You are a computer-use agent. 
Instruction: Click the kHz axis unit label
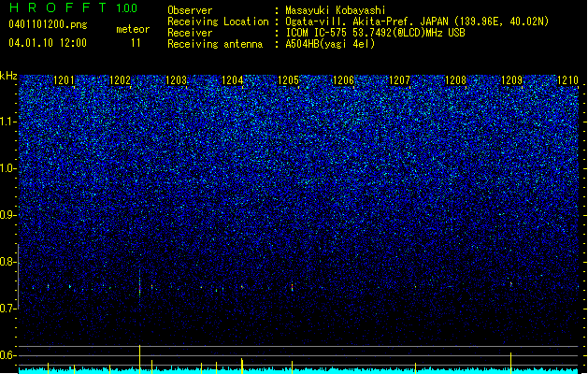click(8, 76)
